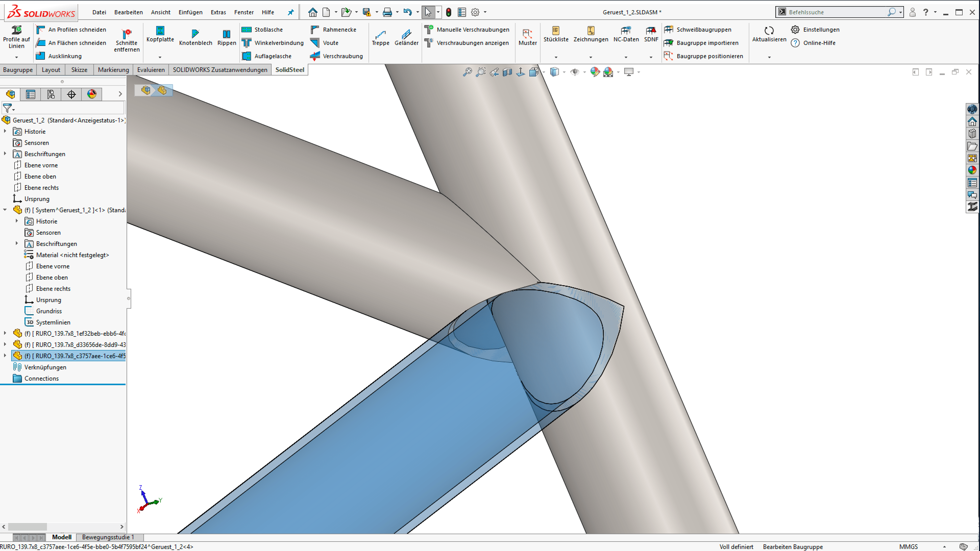Image resolution: width=980 pixels, height=551 pixels.
Task: Open the FeatureManager design tree tab
Action: pos(10,94)
